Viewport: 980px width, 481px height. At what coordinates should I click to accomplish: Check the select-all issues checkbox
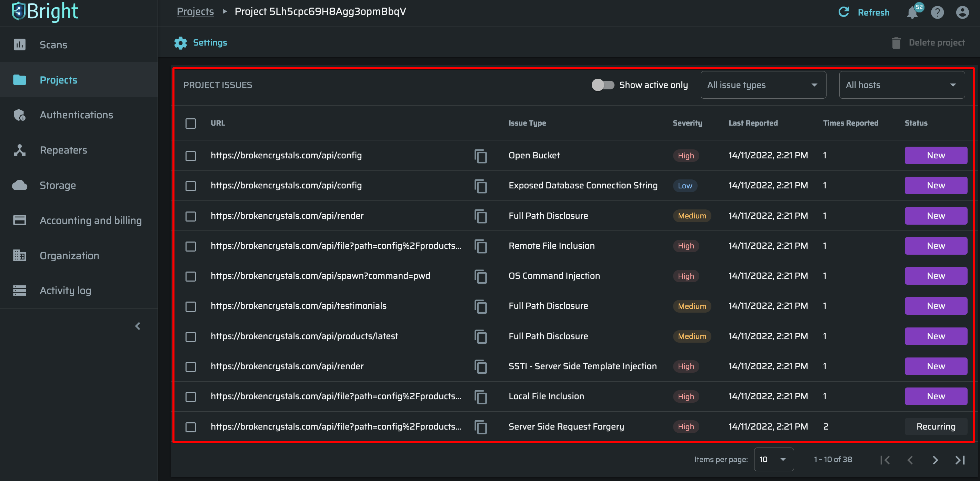(191, 123)
